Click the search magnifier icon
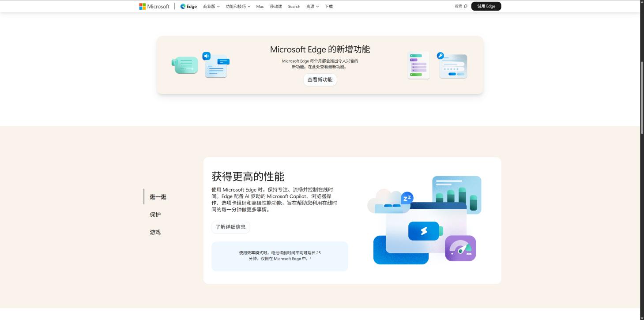The image size is (644, 320). [466, 6]
